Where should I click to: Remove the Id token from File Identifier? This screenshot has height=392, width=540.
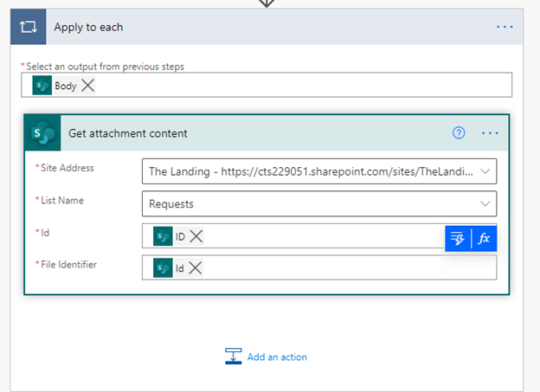click(x=196, y=267)
